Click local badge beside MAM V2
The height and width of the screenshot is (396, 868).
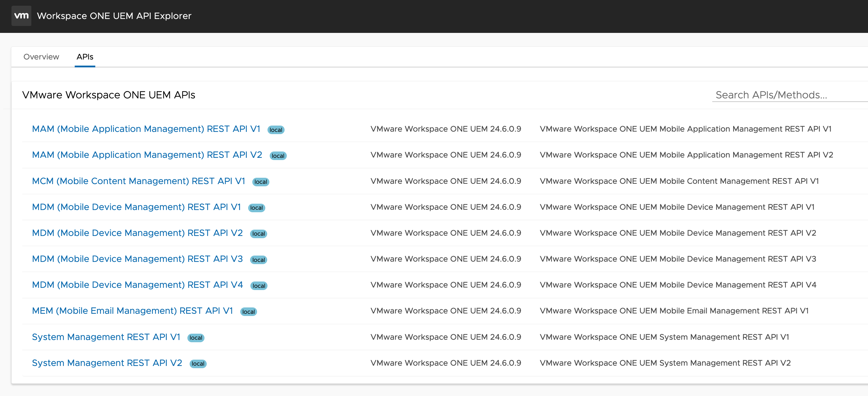pos(278,156)
